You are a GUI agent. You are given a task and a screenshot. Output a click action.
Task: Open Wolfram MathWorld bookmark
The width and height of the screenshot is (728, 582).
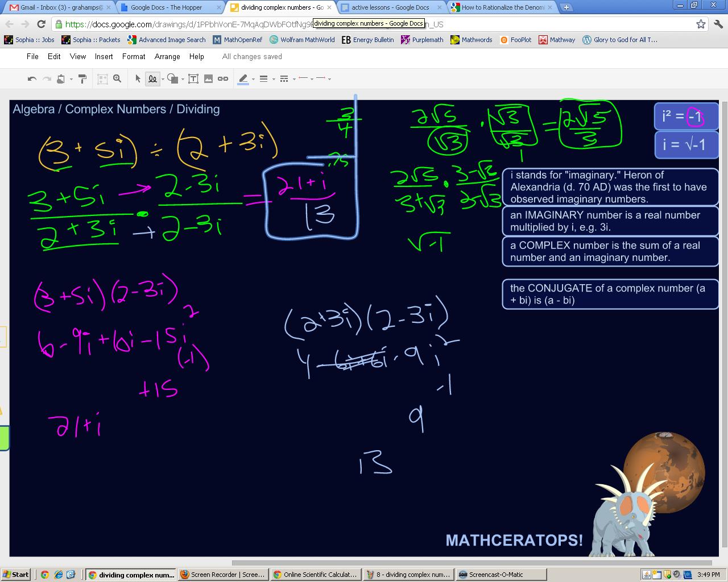[x=302, y=40]
